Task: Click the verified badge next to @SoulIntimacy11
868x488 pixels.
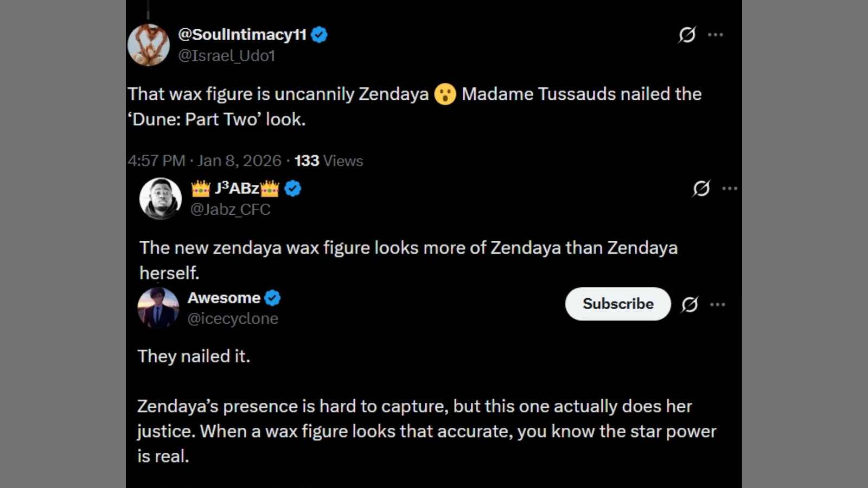Action: (x=320, y=34)
